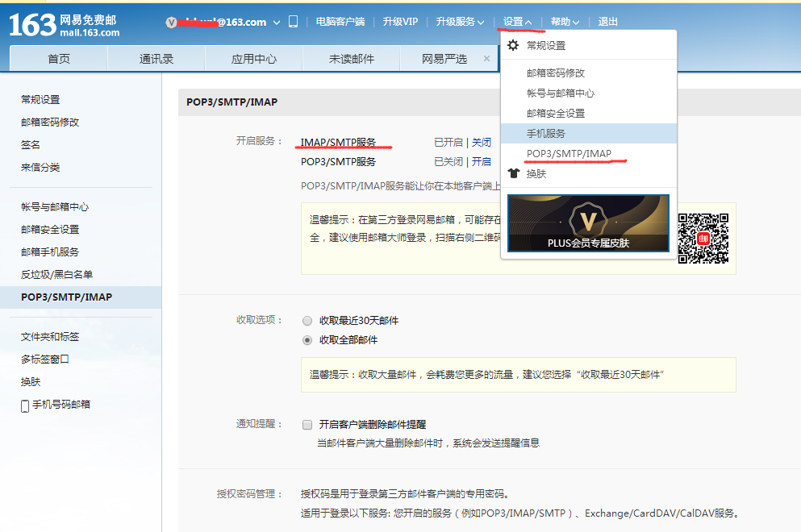Viewport: 801px width, 532px height.
Task: Click the circular V avatar icon
Action: (x=170, y=22)
